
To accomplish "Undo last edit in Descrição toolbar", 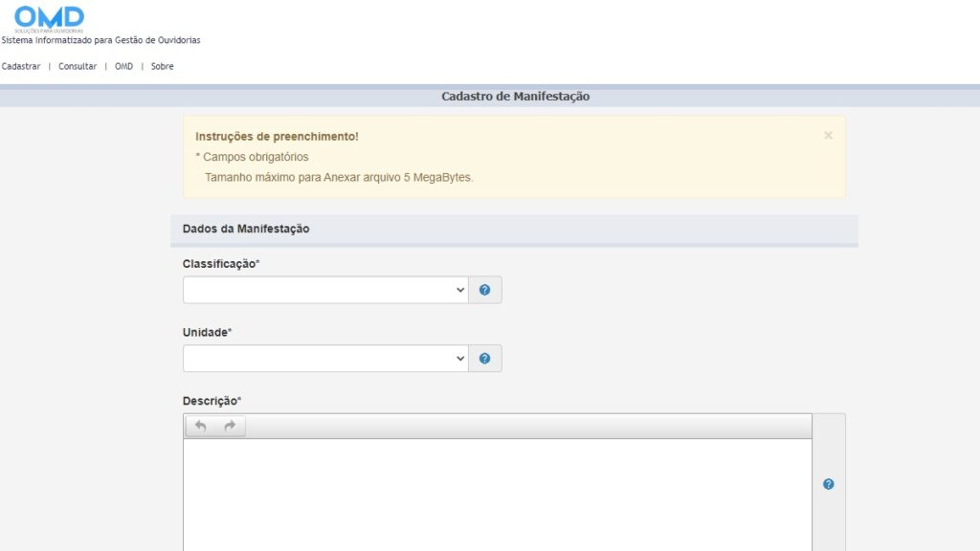I will (201, 426).
